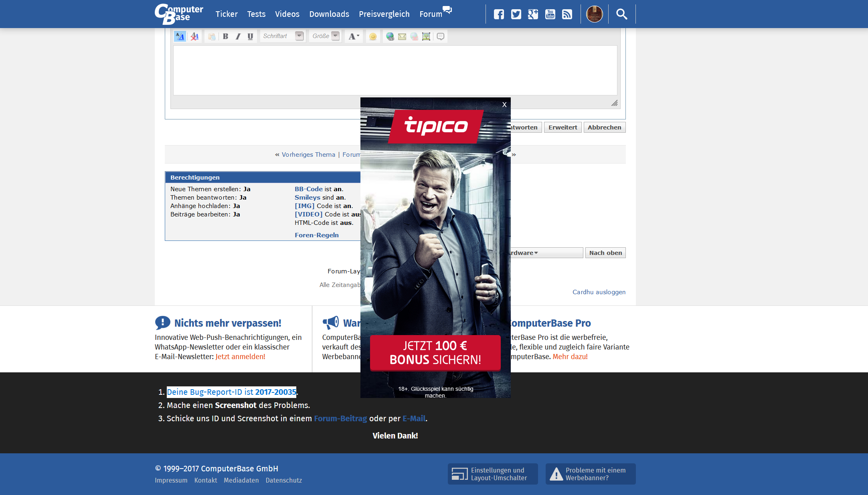Click into the reply message text area
Viewport: 868px width, 495px height.
pyautogui.click(x=395, y=70)
